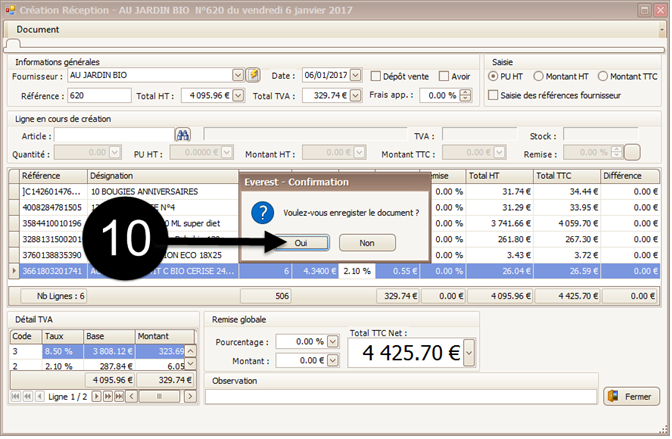Image resolution: width=672 pixels, height=439 pixels.
Task: Click the Détail TVA horizontal scrollbar thumb
Action: click(159, 397)
